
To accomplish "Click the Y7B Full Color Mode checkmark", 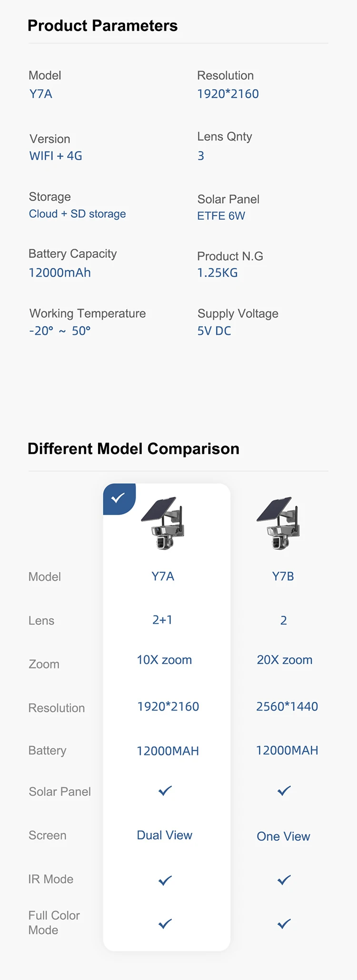I will point(284,924).
